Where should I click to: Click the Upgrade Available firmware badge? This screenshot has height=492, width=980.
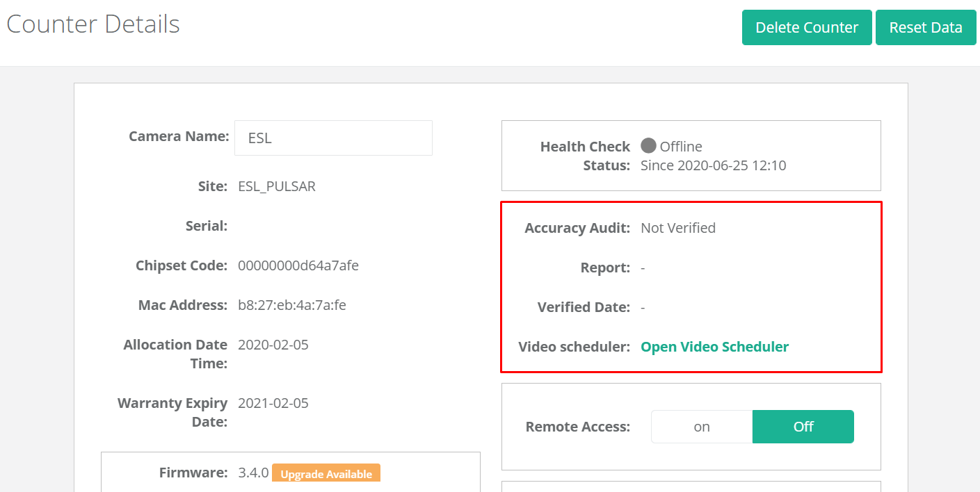pos(326,473)
